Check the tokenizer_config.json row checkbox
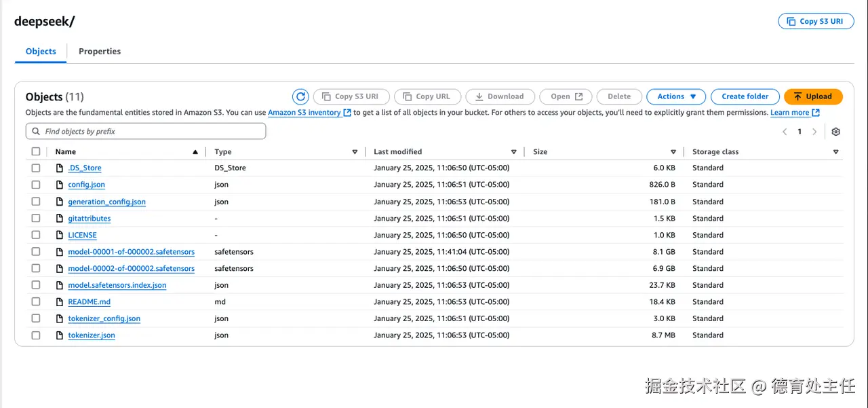Screen dimensions: 868x408 click(36, 318)
